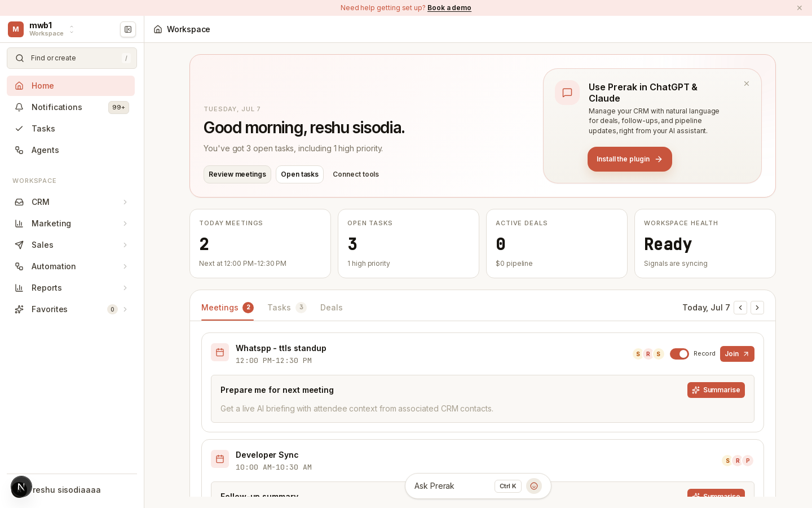Click the R attendee avatar of ttls standup
The width and height of the screenshot is (812, 508).
click(x=648, y=354)
